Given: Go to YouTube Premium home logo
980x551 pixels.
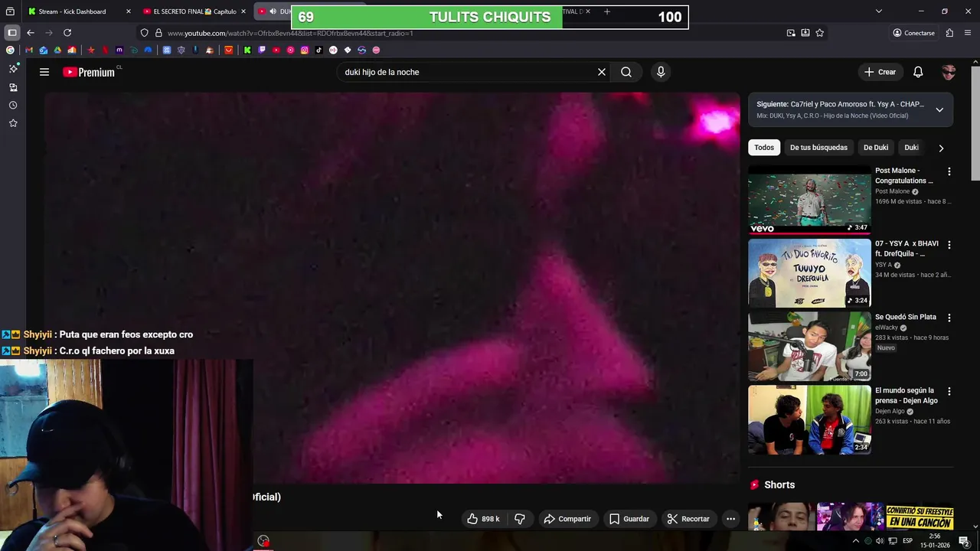Looking at the screenshot, I should (88, 72).
